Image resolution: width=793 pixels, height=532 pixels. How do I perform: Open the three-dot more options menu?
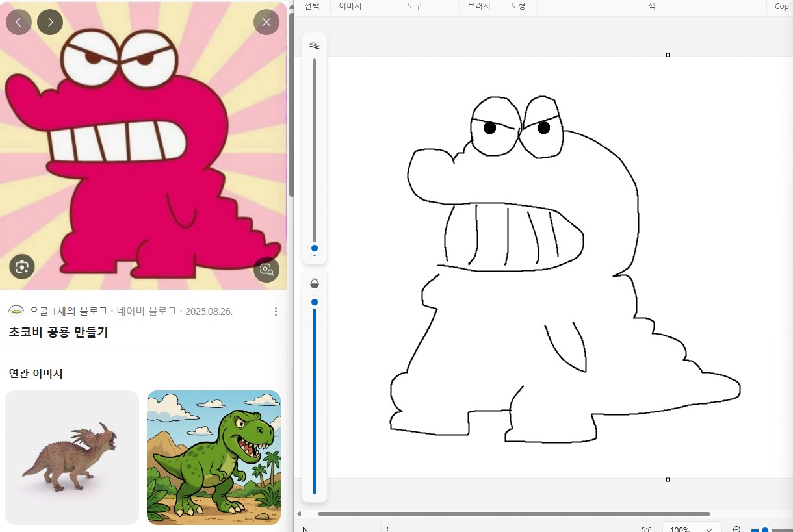276,312
